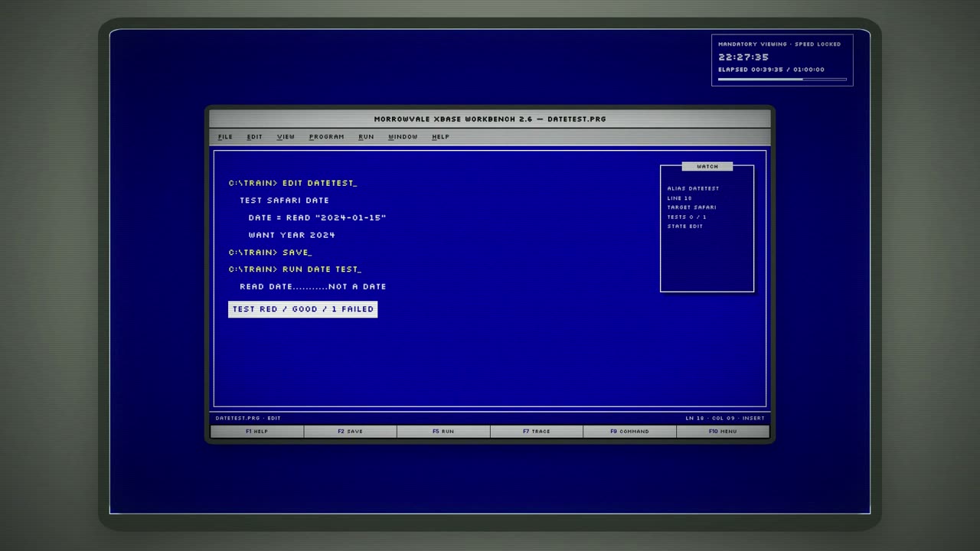Click "LINE 18" in the Watch panel

pos(679,198)
